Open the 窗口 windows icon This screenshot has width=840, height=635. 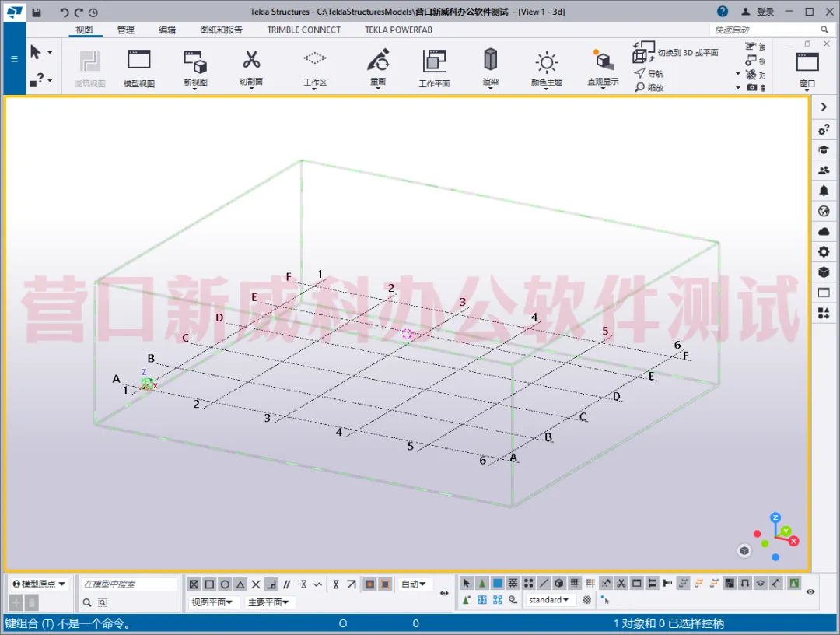tap(807, 62)
